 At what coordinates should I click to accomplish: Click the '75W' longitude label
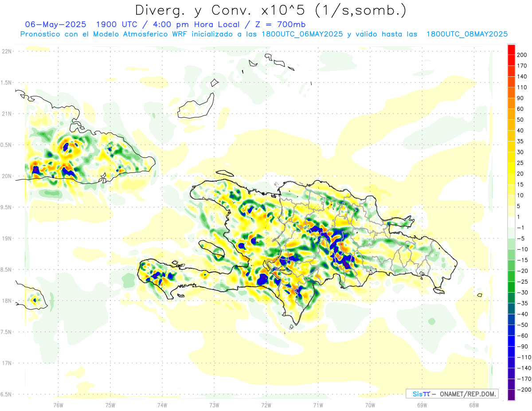click(110, 404)
